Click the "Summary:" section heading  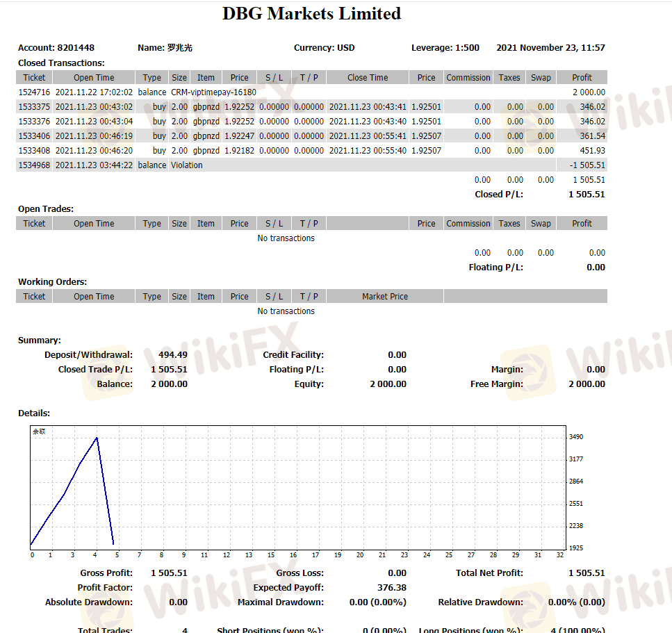coord(40,340)
